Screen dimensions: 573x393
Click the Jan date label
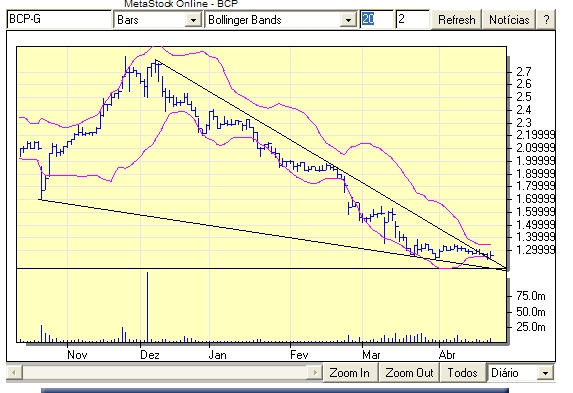tap(217, 355)
